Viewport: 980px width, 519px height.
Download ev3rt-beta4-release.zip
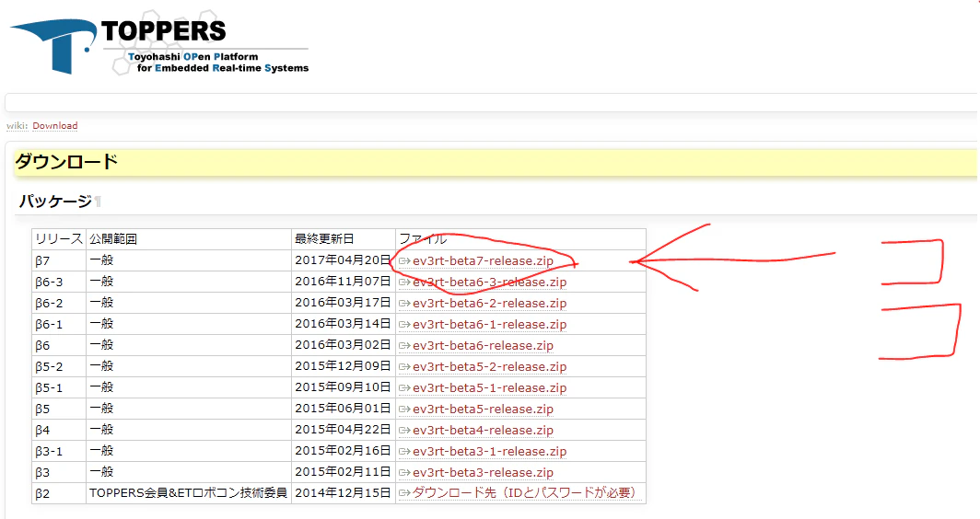coord(483,431)
